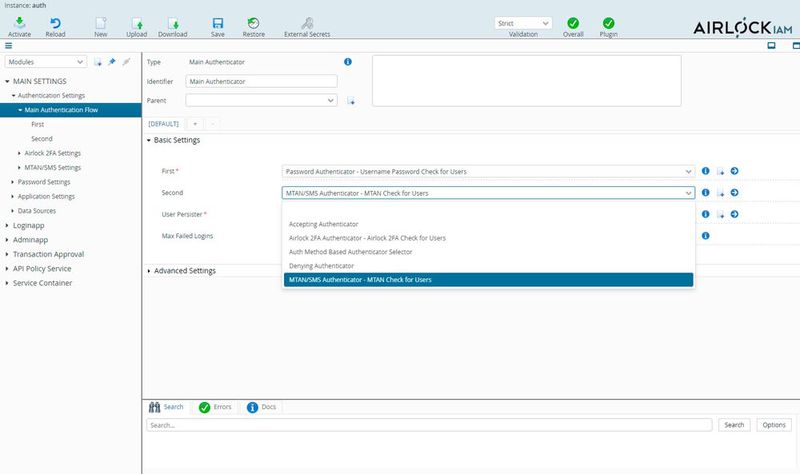Select Airlock 2FA Authenticator option

[488, 238]
